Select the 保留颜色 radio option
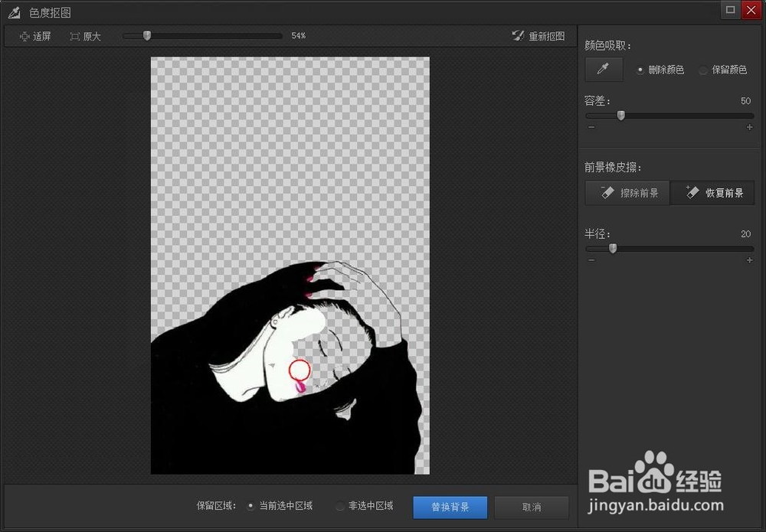The height and width of the screenshot is (532, 766). pos(723,70)
